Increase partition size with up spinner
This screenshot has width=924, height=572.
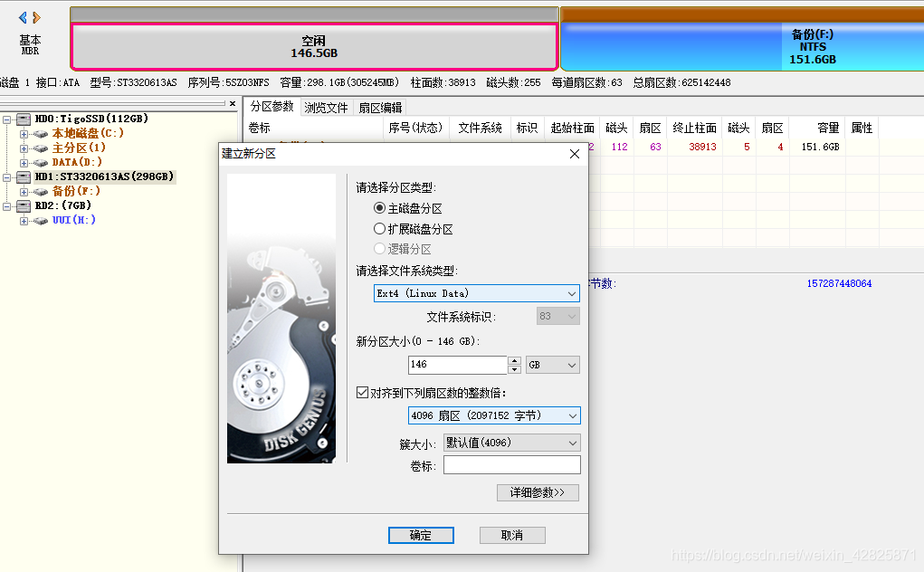[514, 360]
